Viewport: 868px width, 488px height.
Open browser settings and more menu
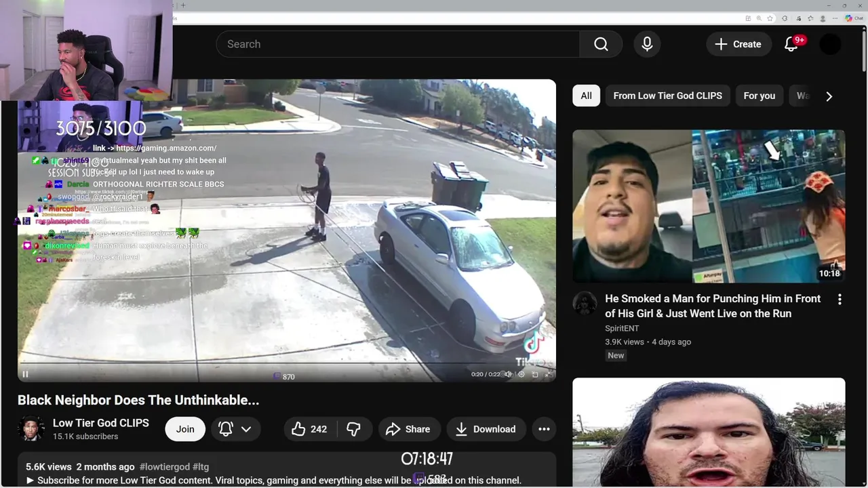coord(835,18)
